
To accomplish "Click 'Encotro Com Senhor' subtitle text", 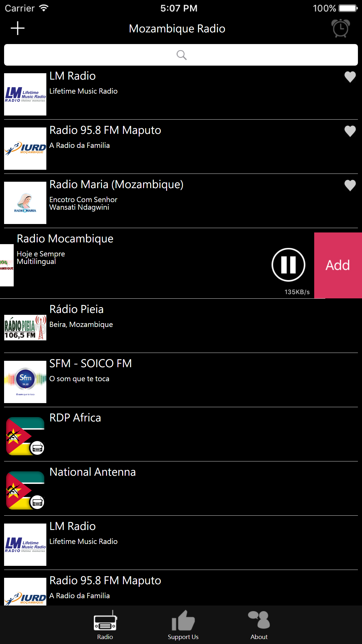I will click(83, 199).
